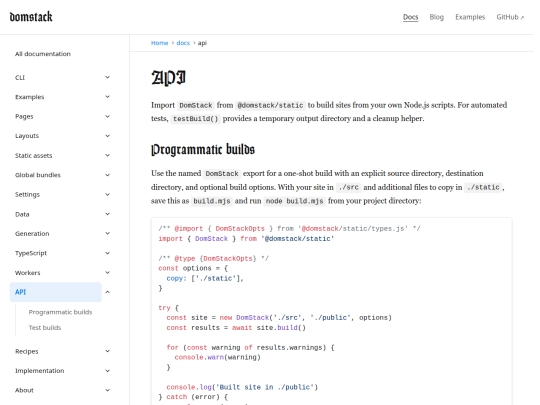Expand the Implementation section chevron
540x405 pixels.
(107, 371)
